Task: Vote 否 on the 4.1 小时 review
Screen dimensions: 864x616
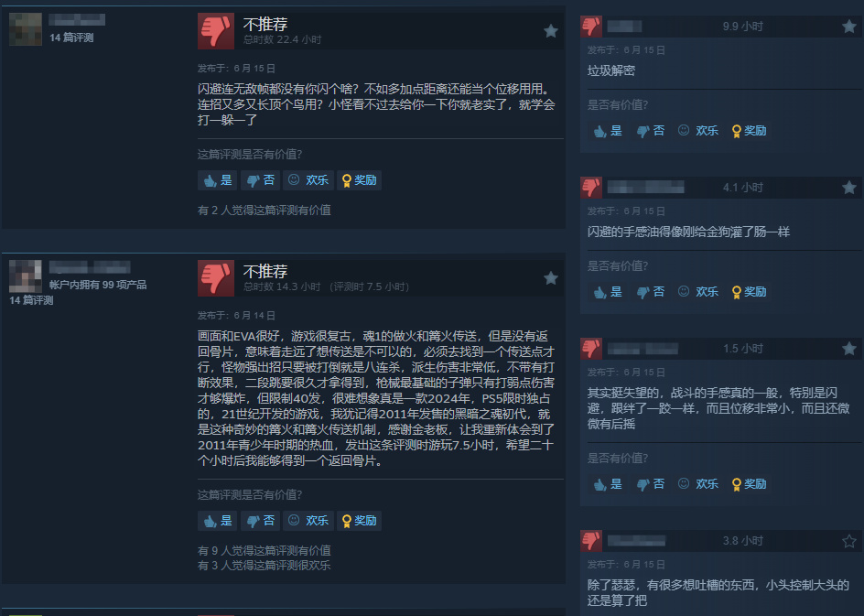Action: pyautogui.click(x=650, y=292)
